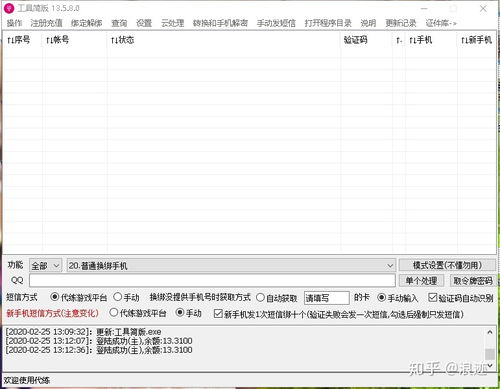The height and width of the screenshot is (389, 500).
Task: Open the 设置 menu
Action: 144,23
